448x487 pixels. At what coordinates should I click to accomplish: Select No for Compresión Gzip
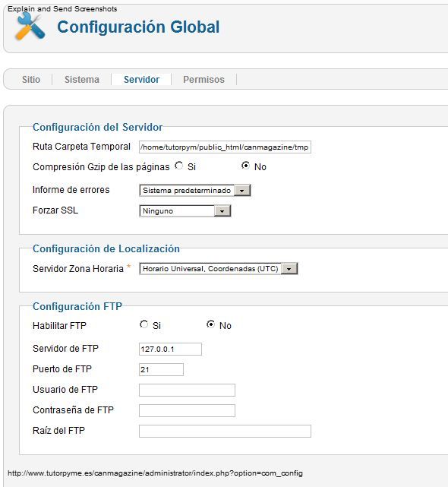(x=245, y=166)
